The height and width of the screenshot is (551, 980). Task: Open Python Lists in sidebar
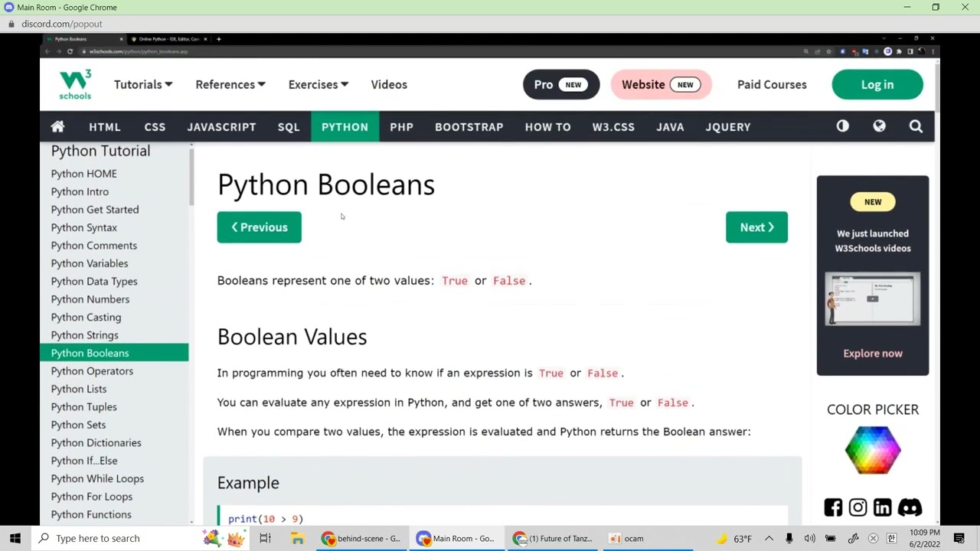79,389
